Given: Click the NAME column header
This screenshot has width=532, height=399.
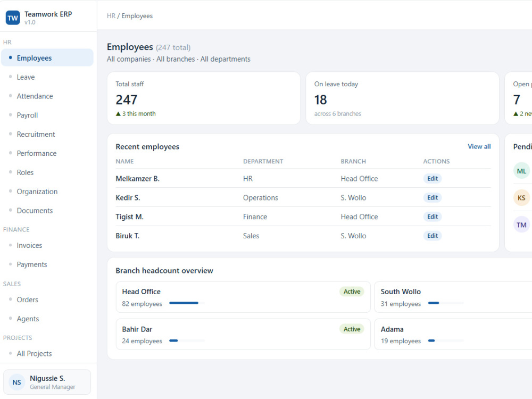Looking at the screenshot, I should [x=124, y=161].
